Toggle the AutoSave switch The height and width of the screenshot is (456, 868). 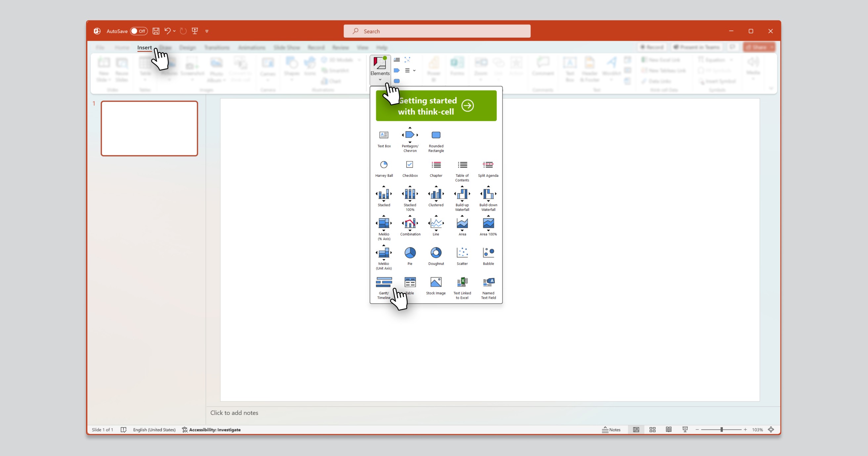click(x=139, y=31)
